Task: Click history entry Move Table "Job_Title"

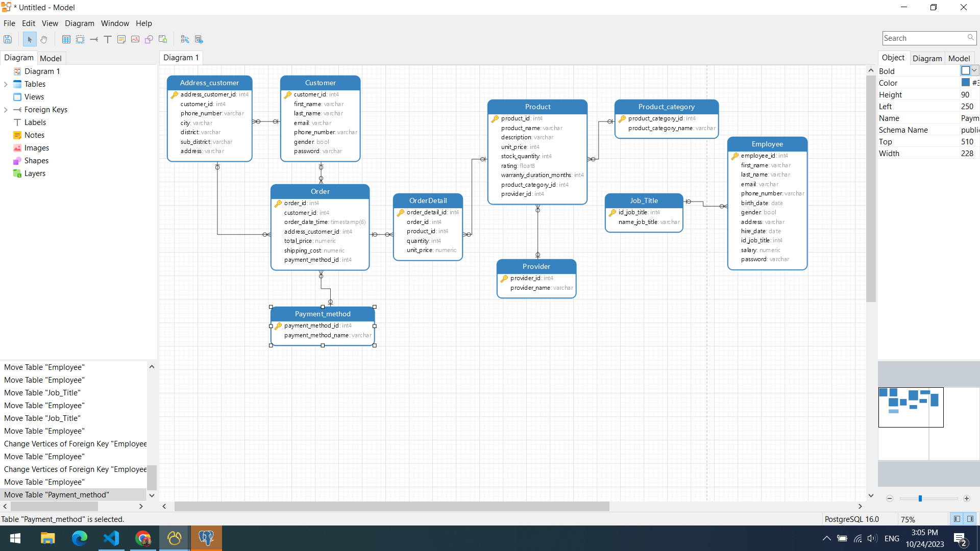Action: [x=42, y=393]
